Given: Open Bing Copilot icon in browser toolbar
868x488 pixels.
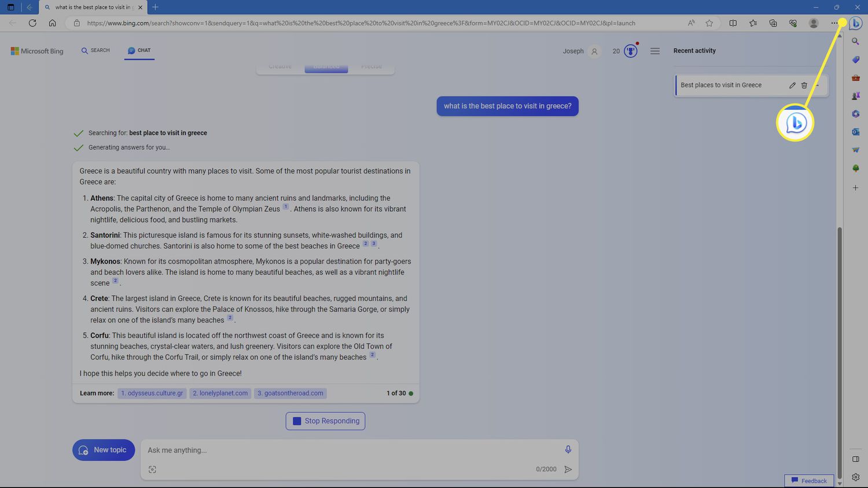Looking at the screenshot, I should [x=856, y=23].
